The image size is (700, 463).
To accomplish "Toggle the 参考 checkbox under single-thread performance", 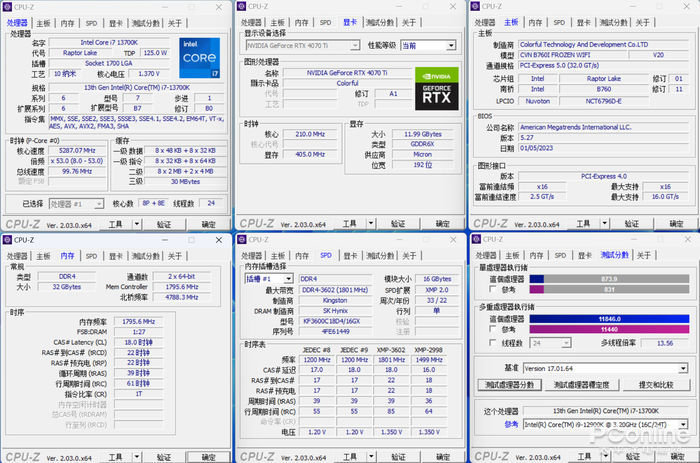I will 492,289.
